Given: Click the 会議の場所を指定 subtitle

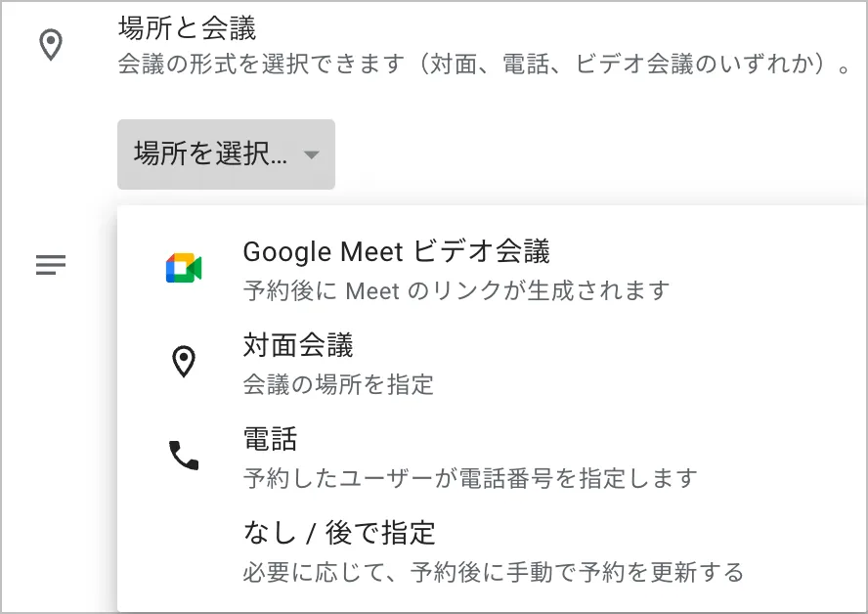Looking at the screenshot, I should point(338,384).
